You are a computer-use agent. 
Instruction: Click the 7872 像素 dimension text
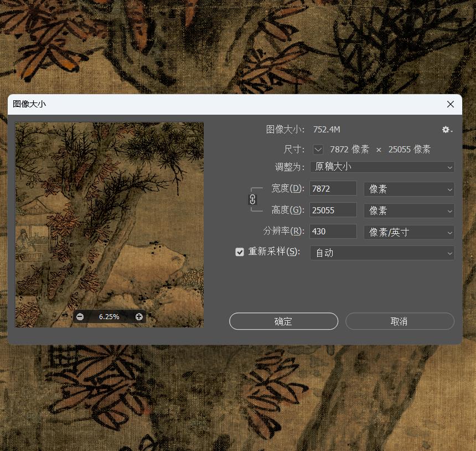click(x=349, y=150)
